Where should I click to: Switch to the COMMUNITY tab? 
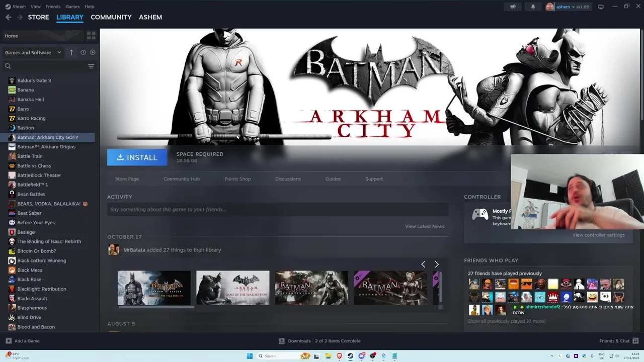[x=111, y=17]
